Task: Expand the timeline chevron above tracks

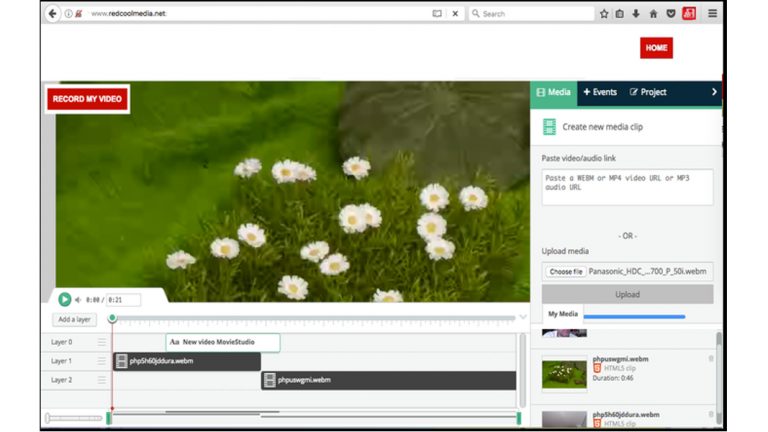Action: 523,317
